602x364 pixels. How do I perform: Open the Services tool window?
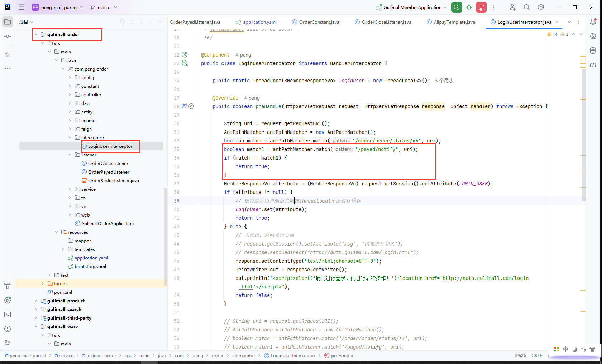point(8,300)
